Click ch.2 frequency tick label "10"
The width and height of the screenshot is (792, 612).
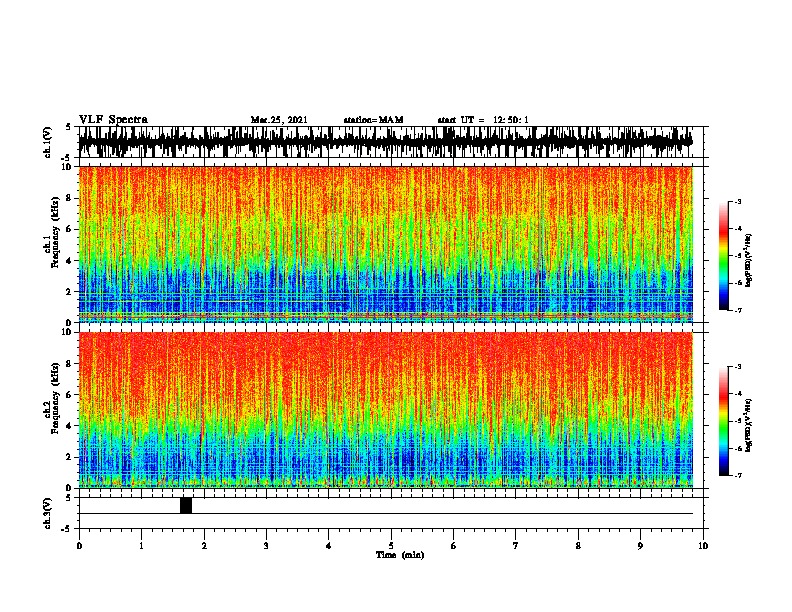point(67,332)
